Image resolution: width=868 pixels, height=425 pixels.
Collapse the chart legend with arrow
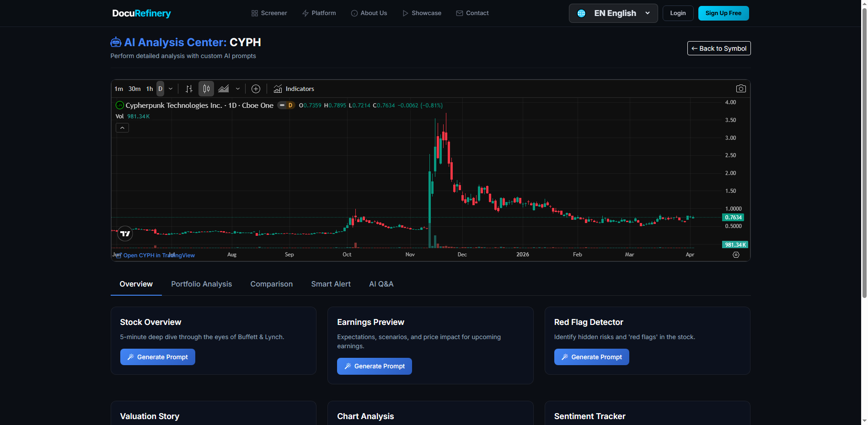[122, 128]
